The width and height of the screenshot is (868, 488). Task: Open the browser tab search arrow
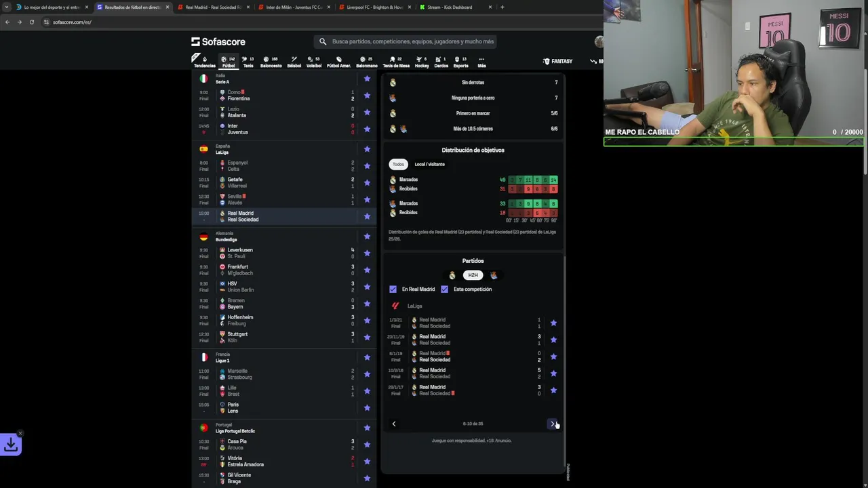[7, 7]
